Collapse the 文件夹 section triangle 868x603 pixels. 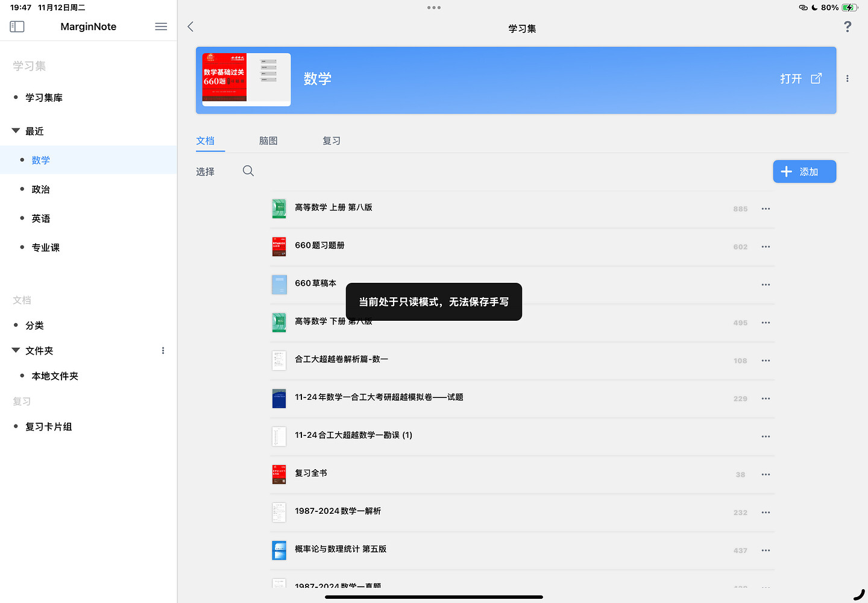[x=16, y=350]
